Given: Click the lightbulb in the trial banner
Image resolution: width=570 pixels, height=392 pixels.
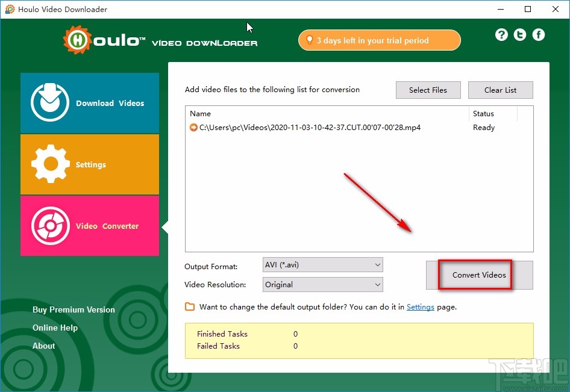Looking at the screenshot, I should coord(310,40).
